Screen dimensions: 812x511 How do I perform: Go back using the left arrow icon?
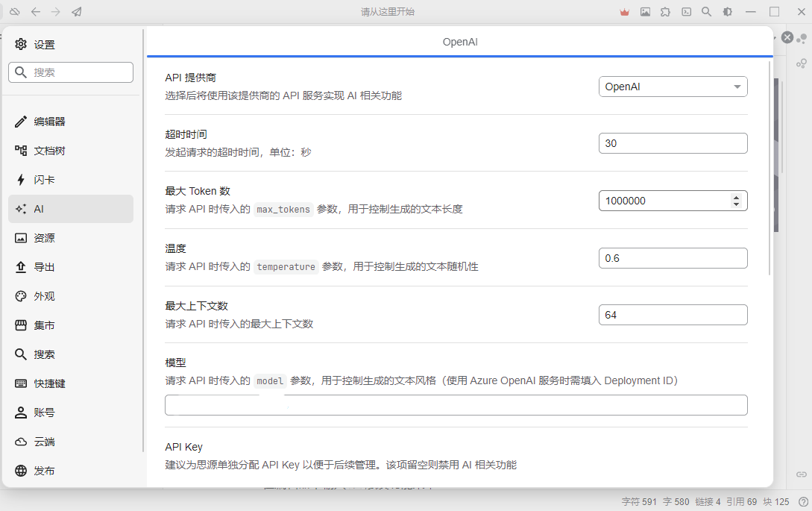[x=36, y=12]
